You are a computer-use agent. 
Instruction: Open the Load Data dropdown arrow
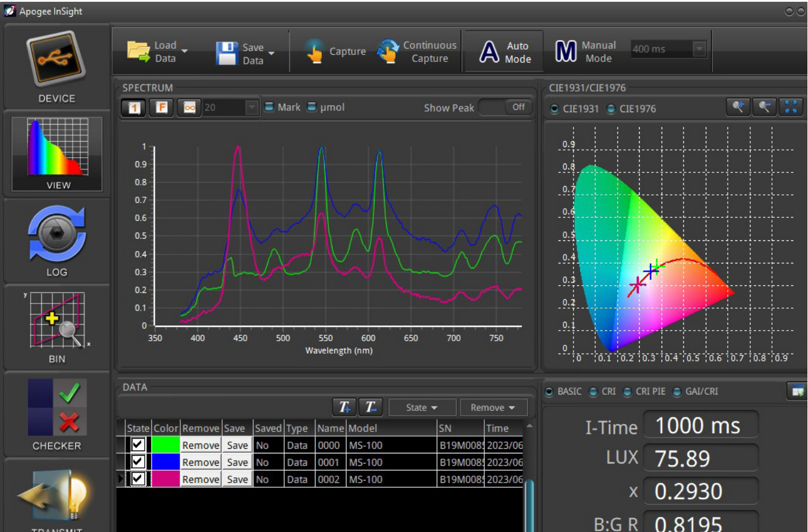click(x=185, y=51)
